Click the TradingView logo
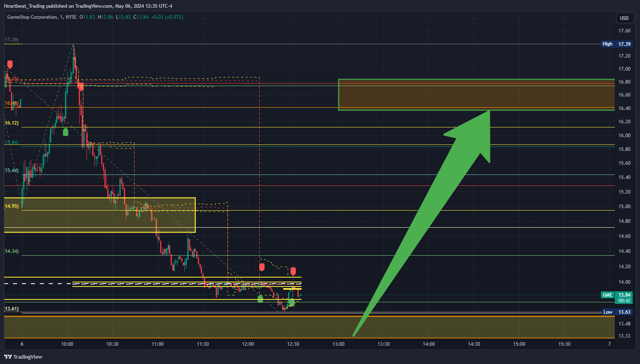Screen dimensions: 640x364 point(23,357)
